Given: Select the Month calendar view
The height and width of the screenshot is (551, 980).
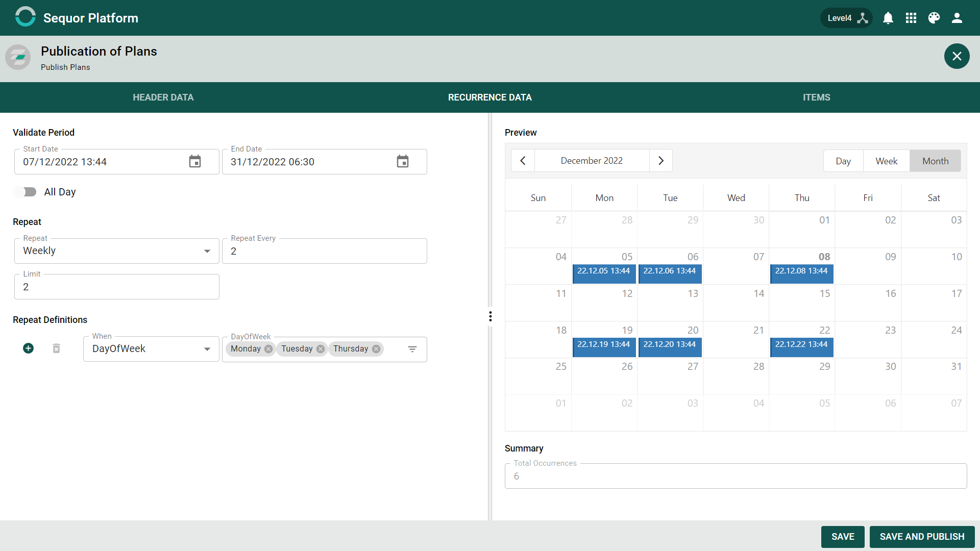Looking at the screenshot, I should (x=936, y=161).
